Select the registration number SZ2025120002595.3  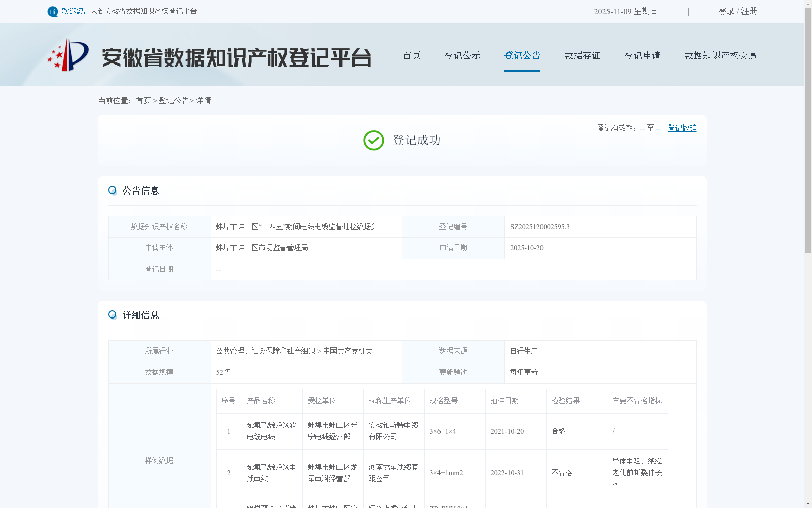coord(540,227)
